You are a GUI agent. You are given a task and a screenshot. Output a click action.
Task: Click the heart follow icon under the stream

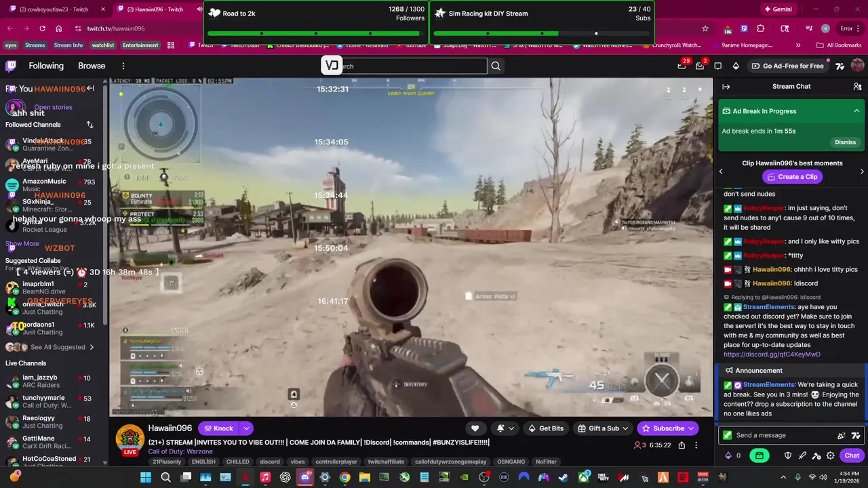[x=475, y=428]
